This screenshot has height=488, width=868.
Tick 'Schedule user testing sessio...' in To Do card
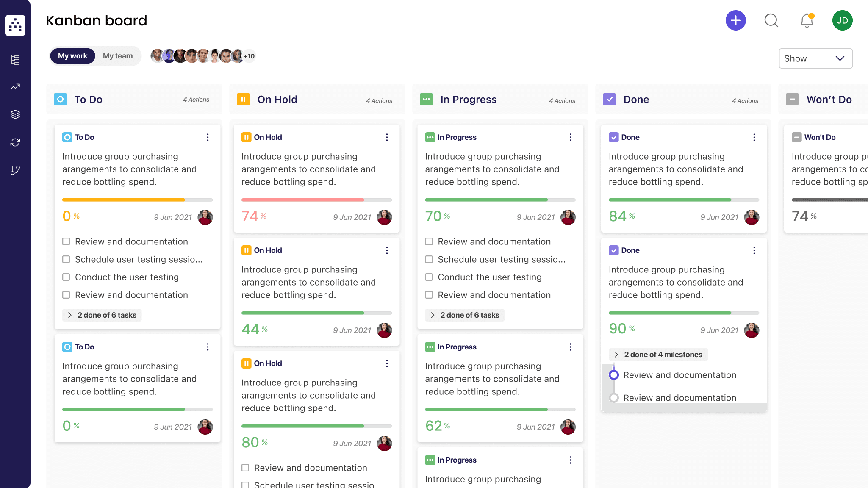[x=66, y=259]
